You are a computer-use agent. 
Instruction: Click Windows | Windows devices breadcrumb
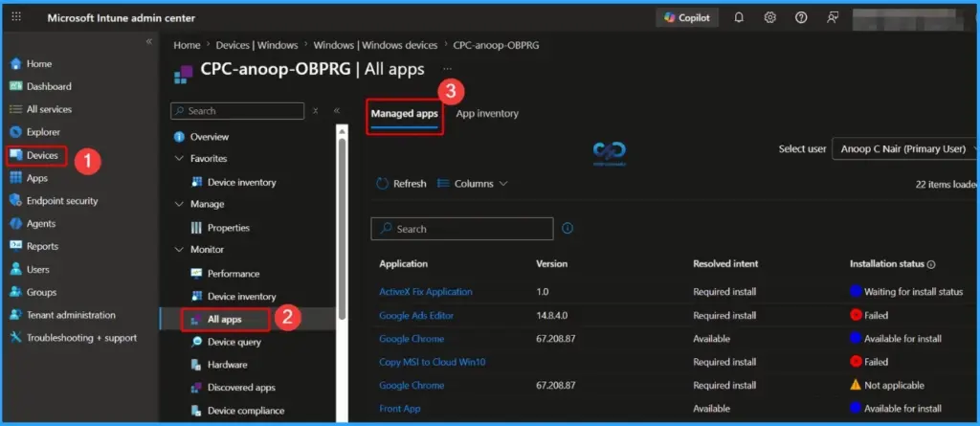click(375, 45)
